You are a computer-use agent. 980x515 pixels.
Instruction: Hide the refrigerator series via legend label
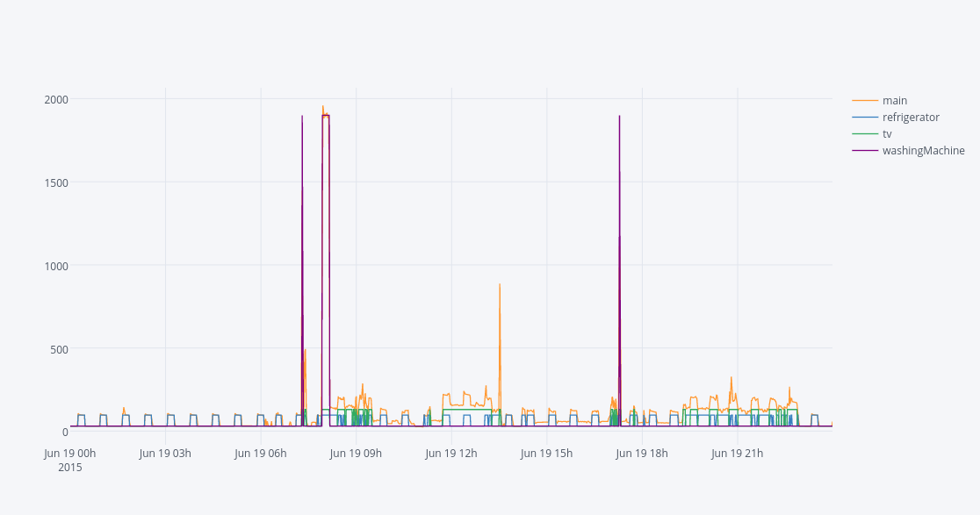pos(911,118)
